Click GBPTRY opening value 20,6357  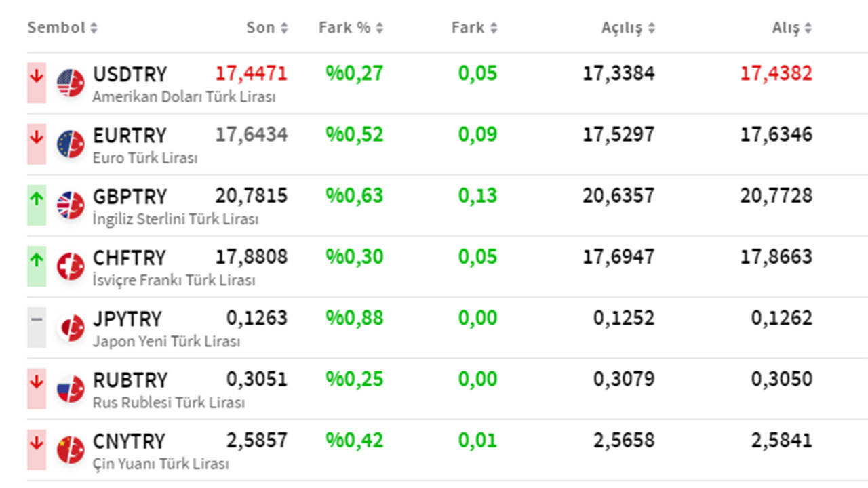tap(619, 196)
